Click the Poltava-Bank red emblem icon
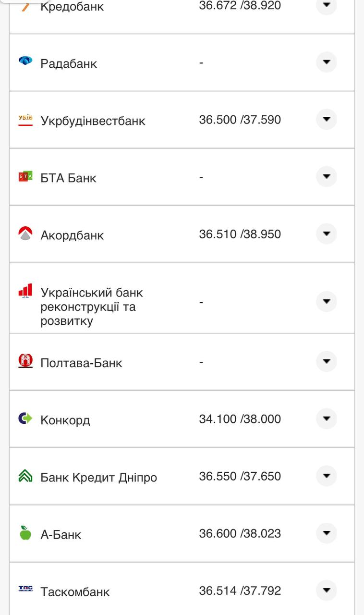Viewport: 364px width, 615px height. pos(25,361)
